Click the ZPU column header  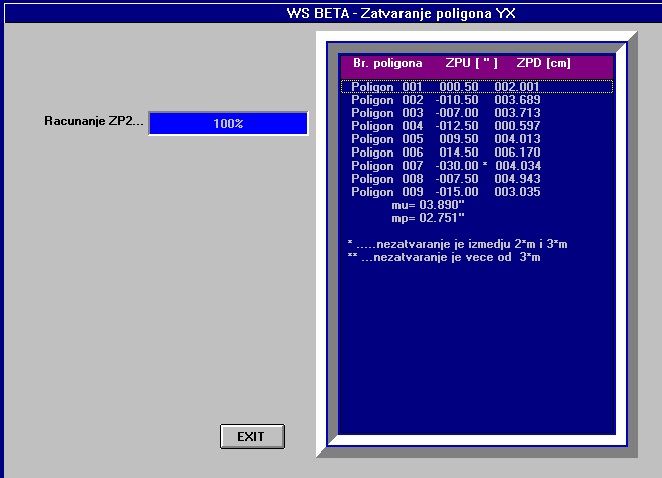[x=471, y=63]
